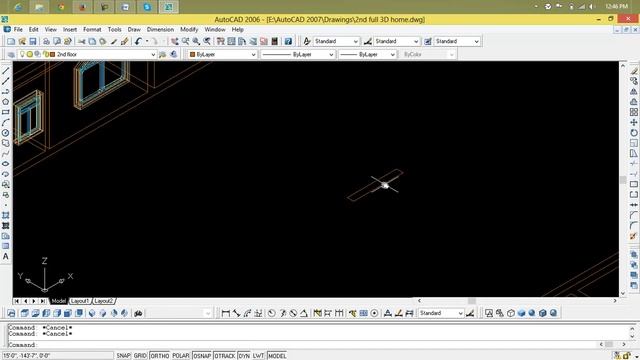This screenshot has width=640, height=360.
Task: Select the Rotate tool in Modify toolbar
Action: click(633, 133)
